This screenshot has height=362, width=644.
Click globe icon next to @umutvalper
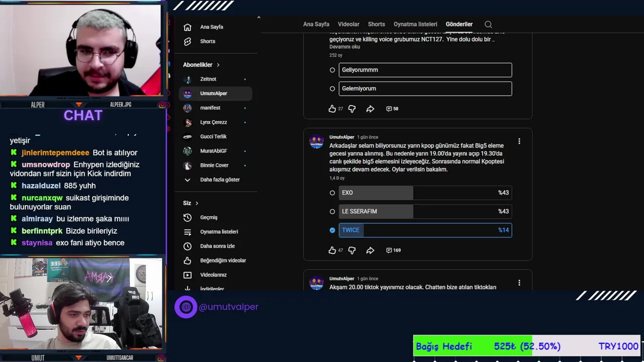tap(186, 307)
